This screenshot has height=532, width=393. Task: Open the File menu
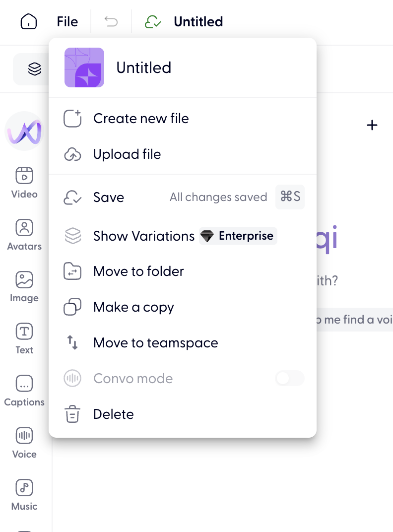pyautogui.click(x=67, y=22)
